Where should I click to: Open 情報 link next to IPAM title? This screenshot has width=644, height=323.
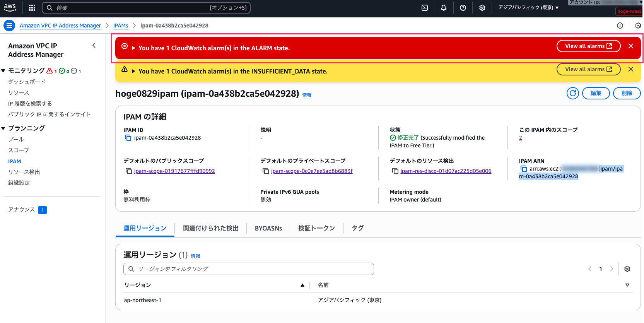coord(307,95)
